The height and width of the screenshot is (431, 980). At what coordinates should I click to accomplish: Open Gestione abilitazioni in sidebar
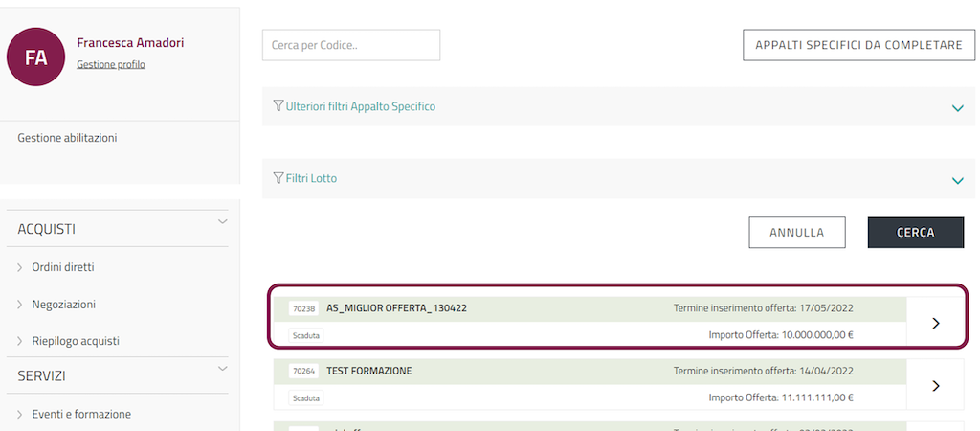(67, 138)
